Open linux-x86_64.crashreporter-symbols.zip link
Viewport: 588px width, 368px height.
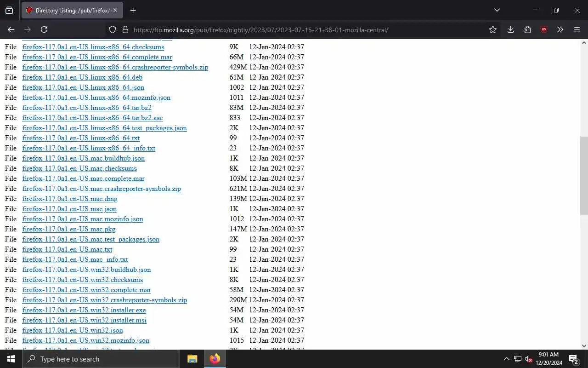[x=115, y=67]
